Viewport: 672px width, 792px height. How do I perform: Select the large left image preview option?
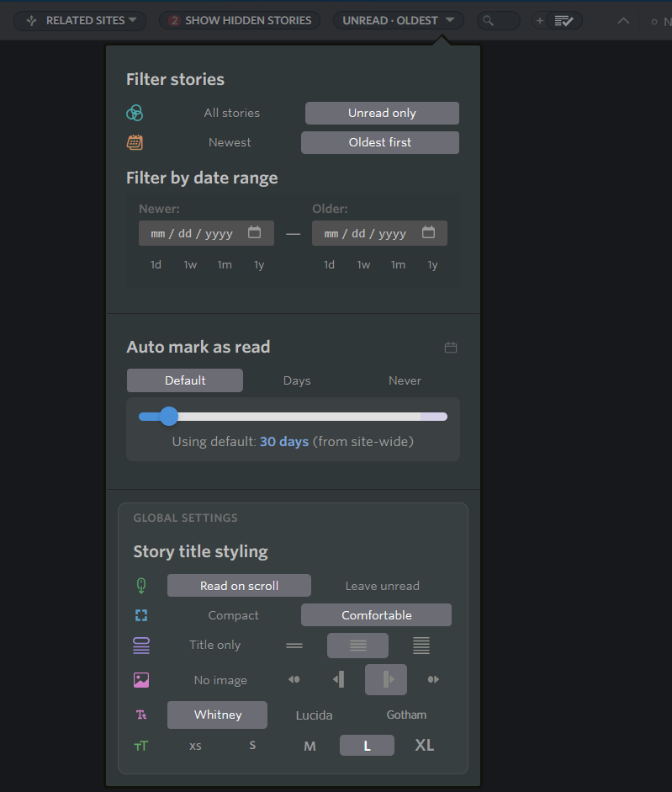coord(338,679)
